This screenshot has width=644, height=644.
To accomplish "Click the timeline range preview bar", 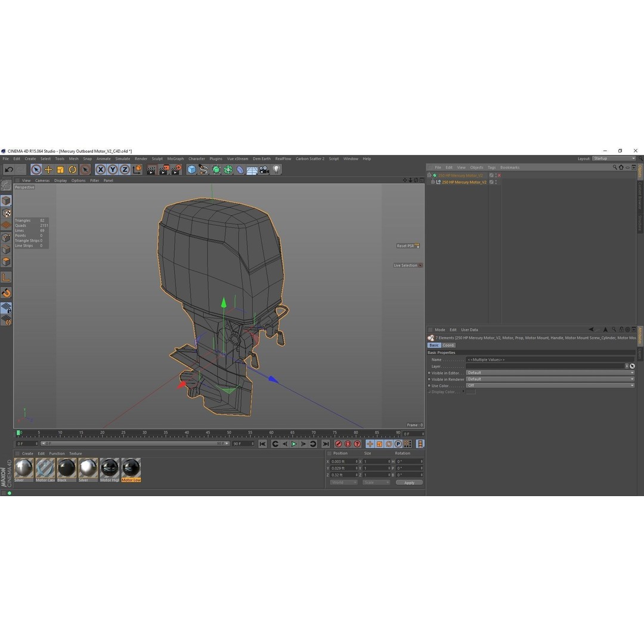I will pyautogui.click(x=135, y=444).
